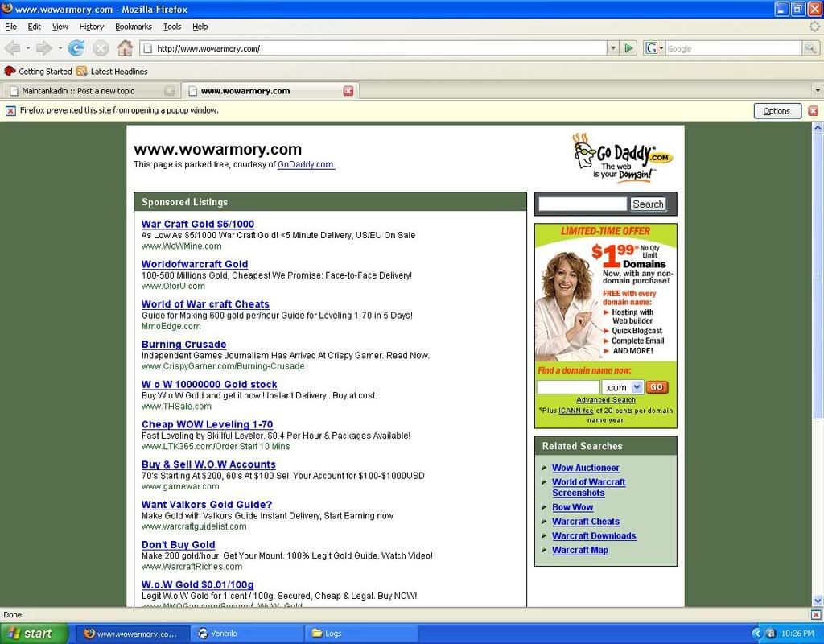Click the Google search engine icon

[x=651, y=48]
